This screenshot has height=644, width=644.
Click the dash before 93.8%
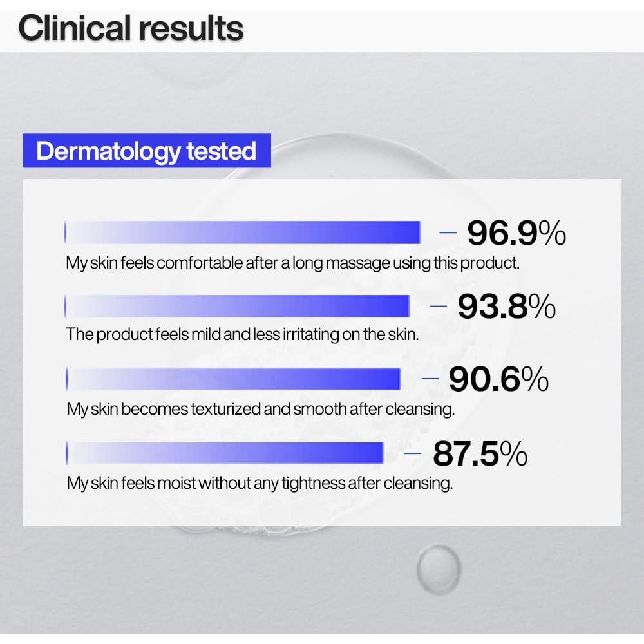439,307
